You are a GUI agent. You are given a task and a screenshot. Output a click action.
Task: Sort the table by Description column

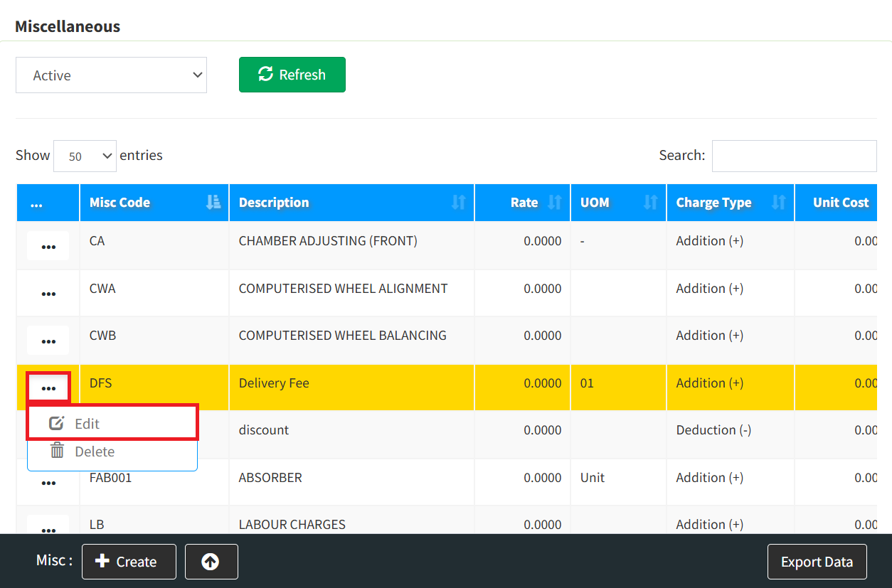point(458,203)
